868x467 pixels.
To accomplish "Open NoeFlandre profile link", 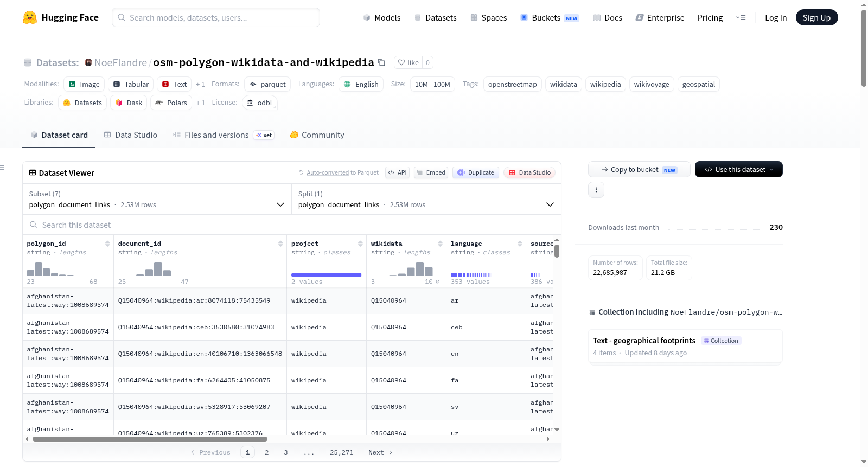I will [120, 62].
